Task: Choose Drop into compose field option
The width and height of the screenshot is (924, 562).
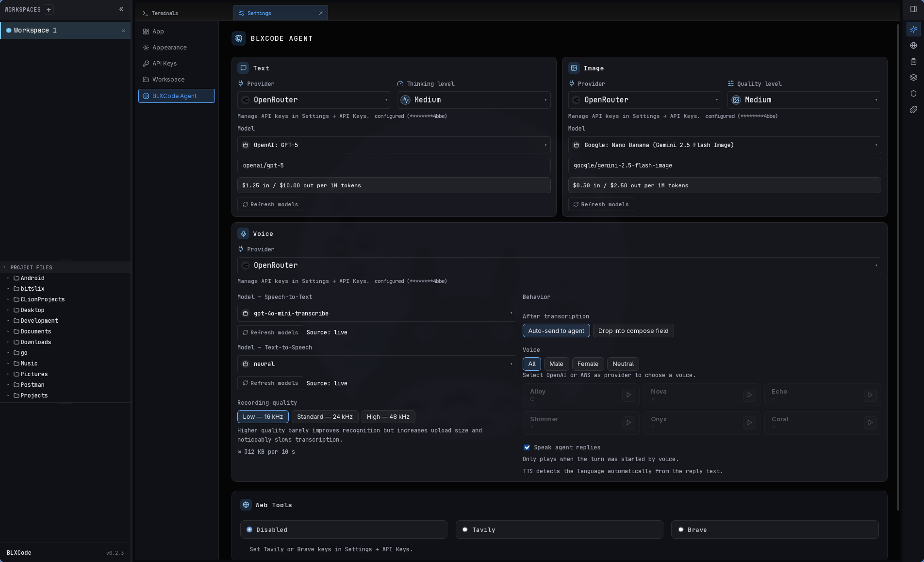Action: pyautogui.click(x=633, y=331)
